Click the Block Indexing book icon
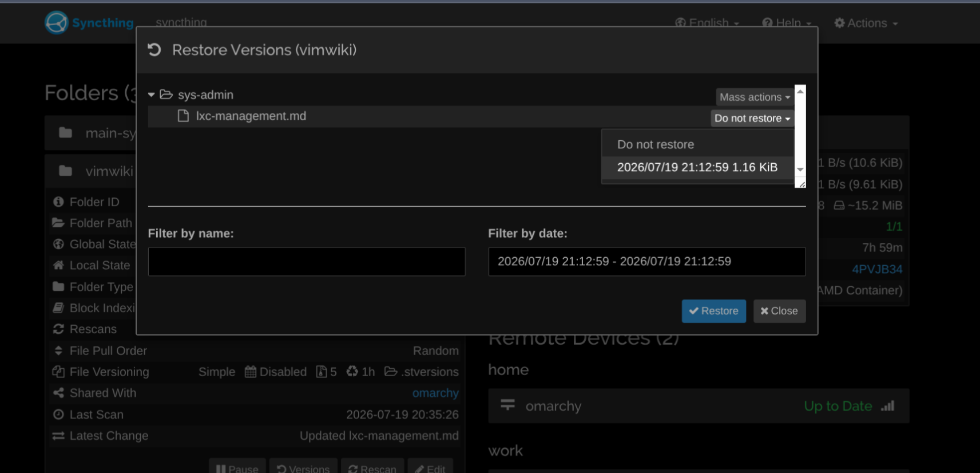The height and width of the screenshot is (473, 980). pyautogui.click(x=58, y=308)
